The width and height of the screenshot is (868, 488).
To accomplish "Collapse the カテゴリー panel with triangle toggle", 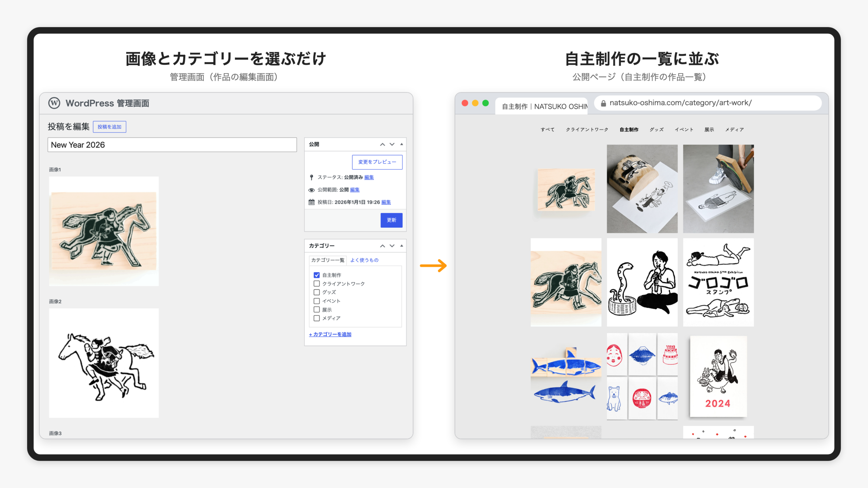I will 402,245.
